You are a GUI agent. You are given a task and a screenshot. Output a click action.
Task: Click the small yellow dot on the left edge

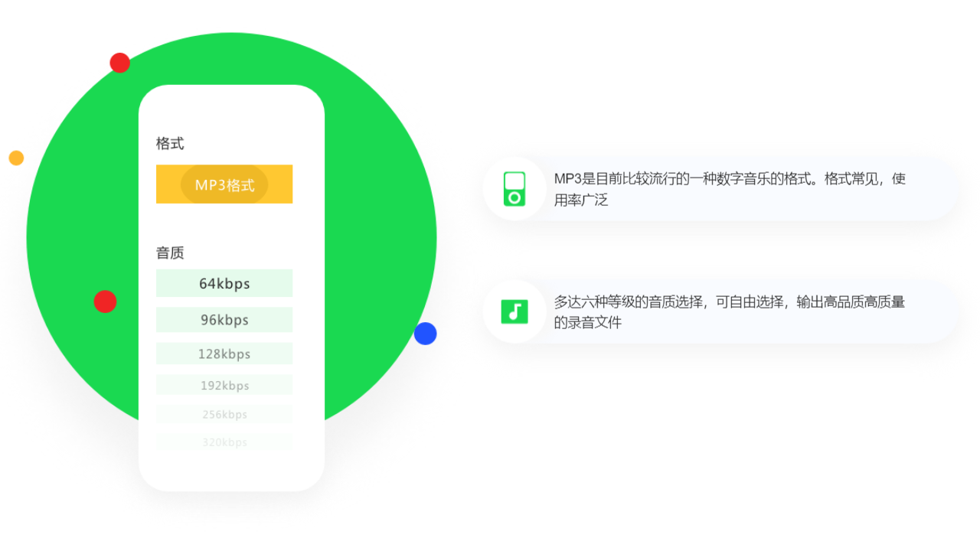(16, 158)
